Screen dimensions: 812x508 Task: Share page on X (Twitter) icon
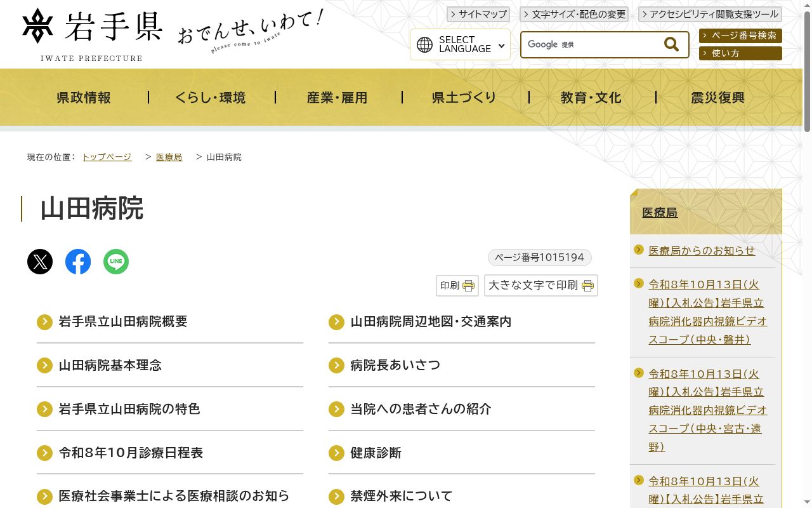[40, 262]
